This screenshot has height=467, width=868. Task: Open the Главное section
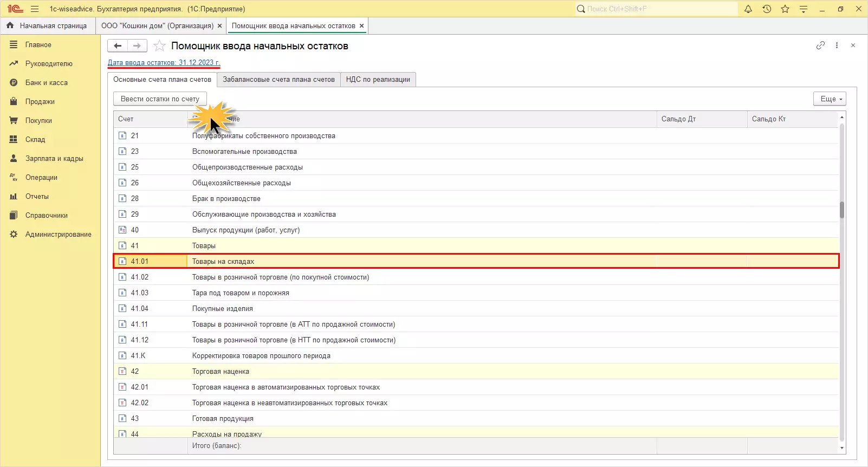50,45
